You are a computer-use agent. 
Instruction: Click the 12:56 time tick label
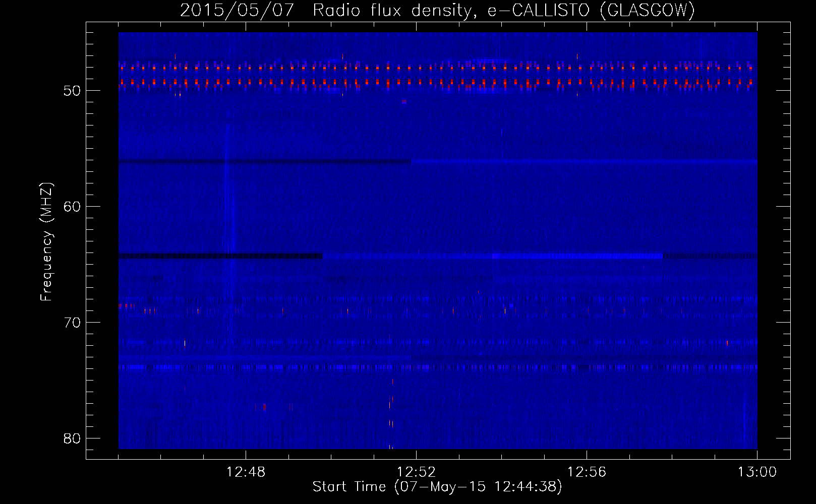(x=587, y=472)
